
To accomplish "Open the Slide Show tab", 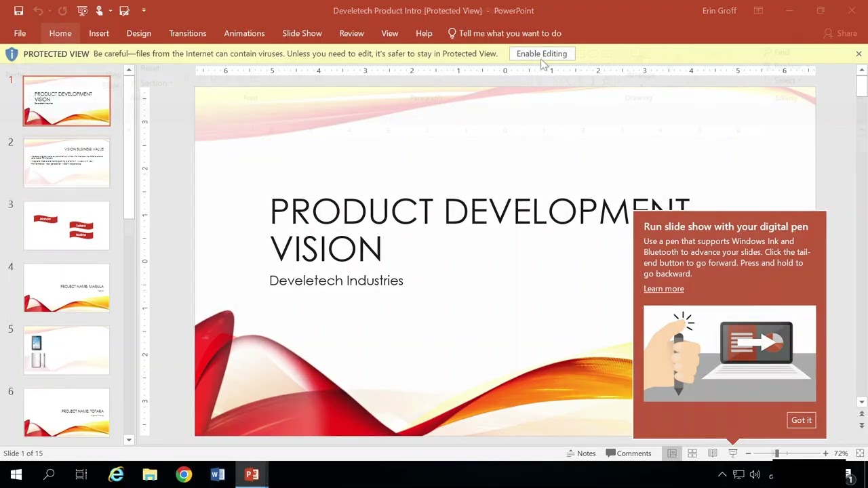I will [302, 33].
